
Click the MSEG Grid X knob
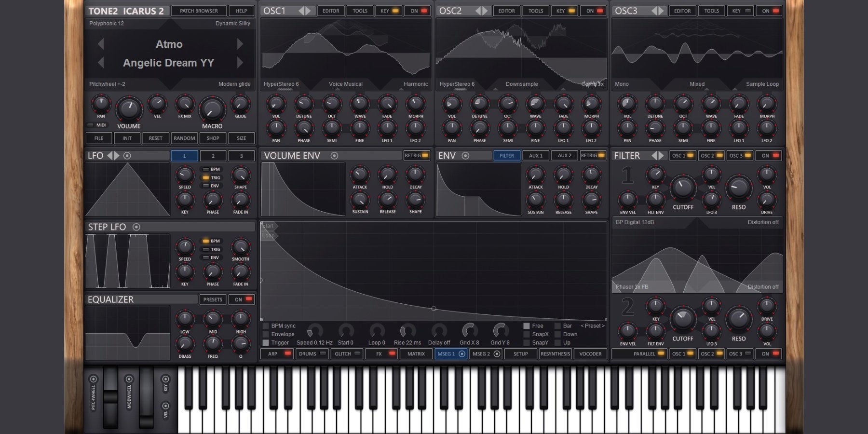click(x=470, y=331)
